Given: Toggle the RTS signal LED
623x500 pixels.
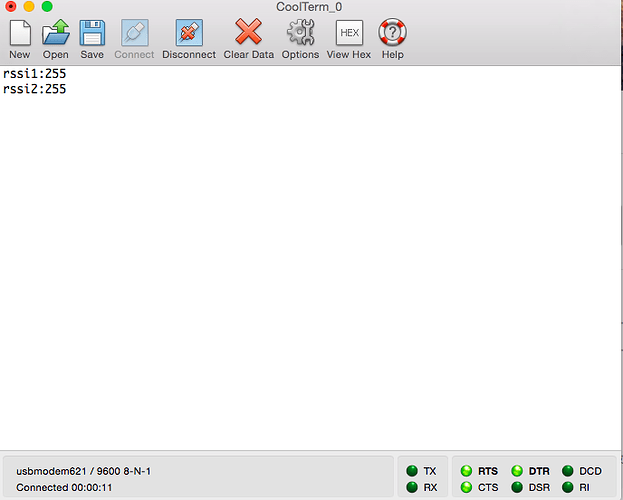Looking at the screenshot, I should pos(466,471).
